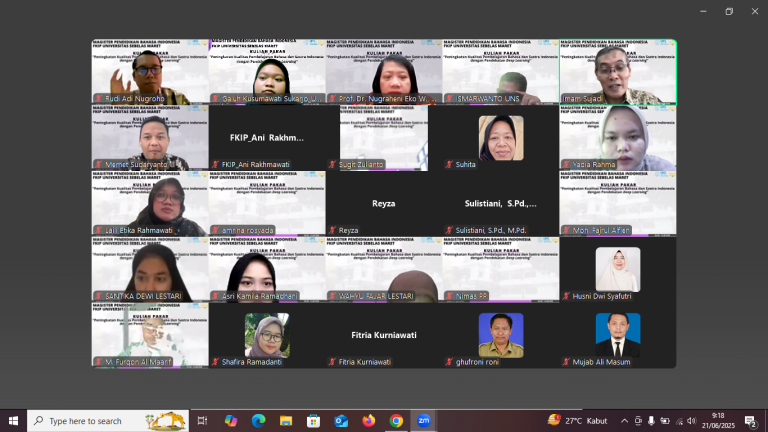Click muted mic icon beside Reyza's name label
Screen dimensions: 768x432
pos(333,230)
